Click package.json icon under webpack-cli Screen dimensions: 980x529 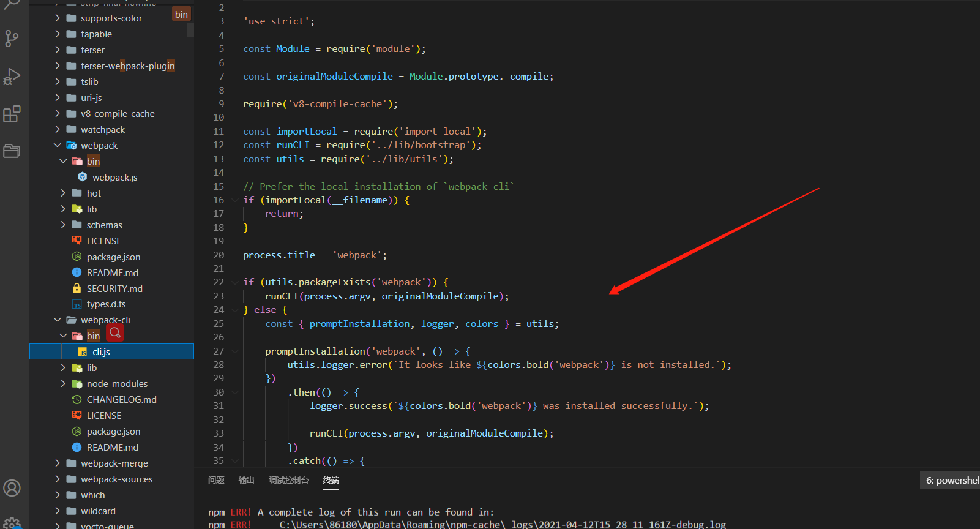(77, 431)
